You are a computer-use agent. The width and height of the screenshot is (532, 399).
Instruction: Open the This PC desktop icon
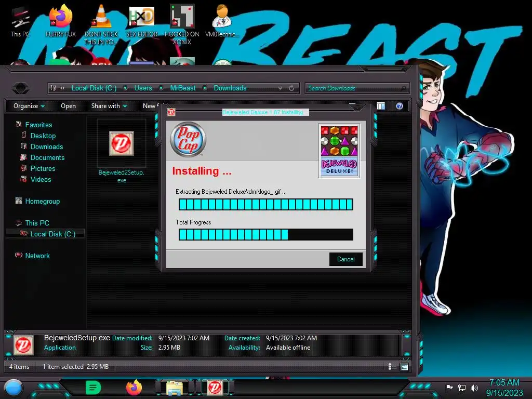pos(20,21)
